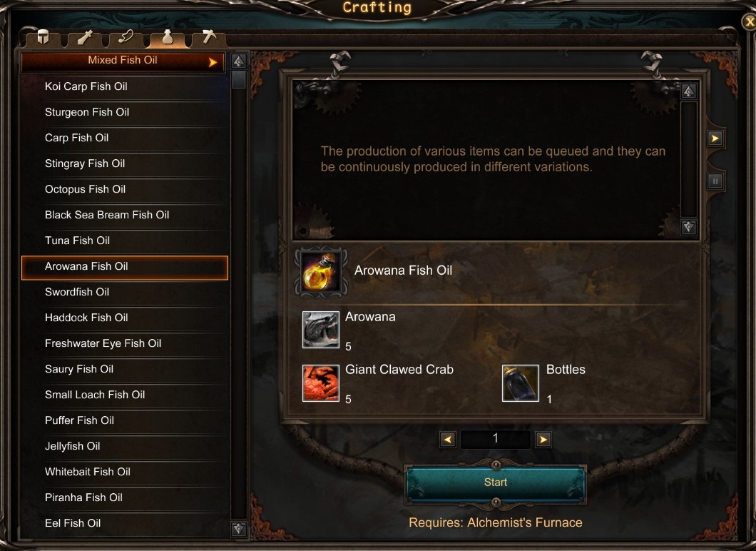The width and height of the screenshot is (756, 551).
Task: Pause the production queue
Action: click(715, 181)
